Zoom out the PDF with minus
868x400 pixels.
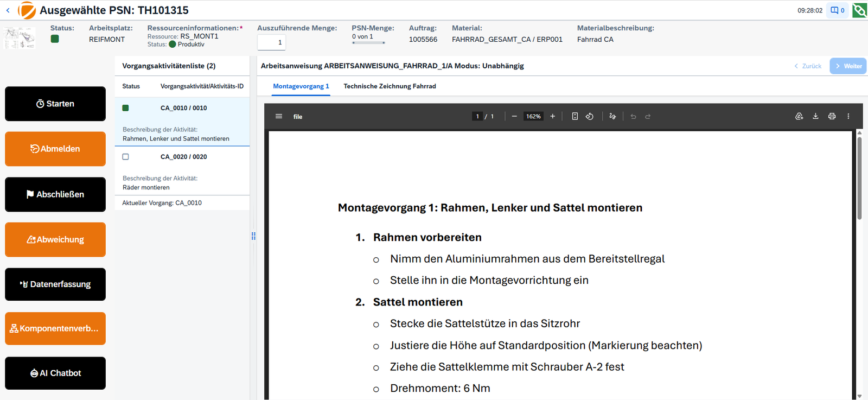click(x=514, y=116)
